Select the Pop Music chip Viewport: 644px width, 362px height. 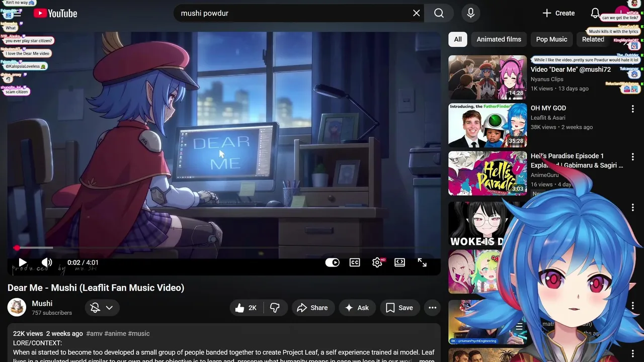coord(551,39)
